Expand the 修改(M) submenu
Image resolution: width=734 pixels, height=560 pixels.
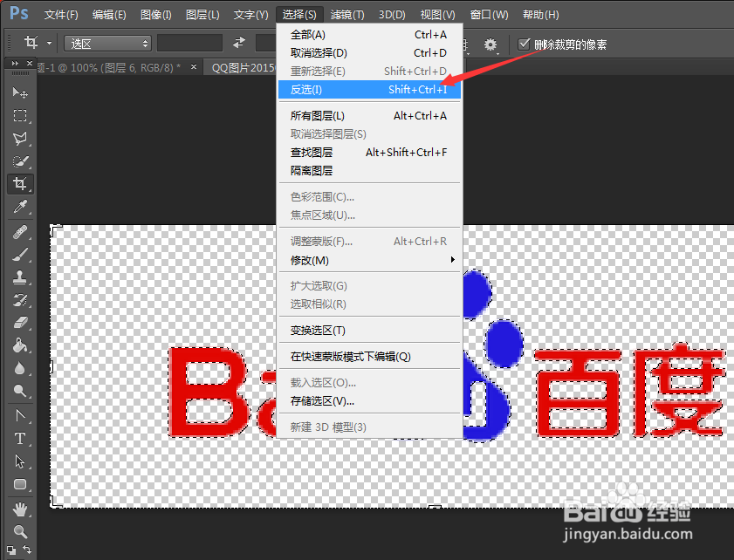coord(369,260)
